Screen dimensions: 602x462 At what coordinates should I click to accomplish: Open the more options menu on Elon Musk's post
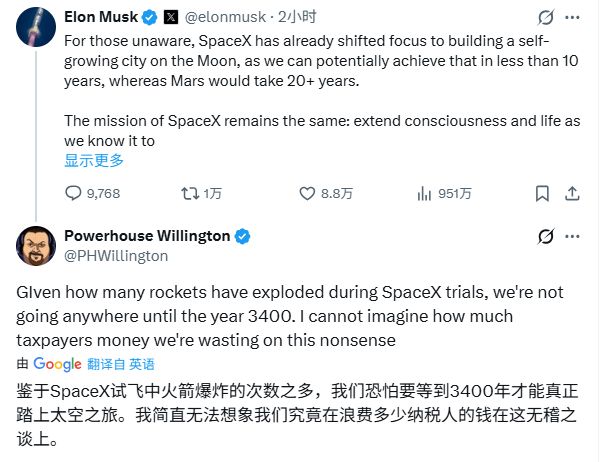pyautogui.click(x=574, y=18)
